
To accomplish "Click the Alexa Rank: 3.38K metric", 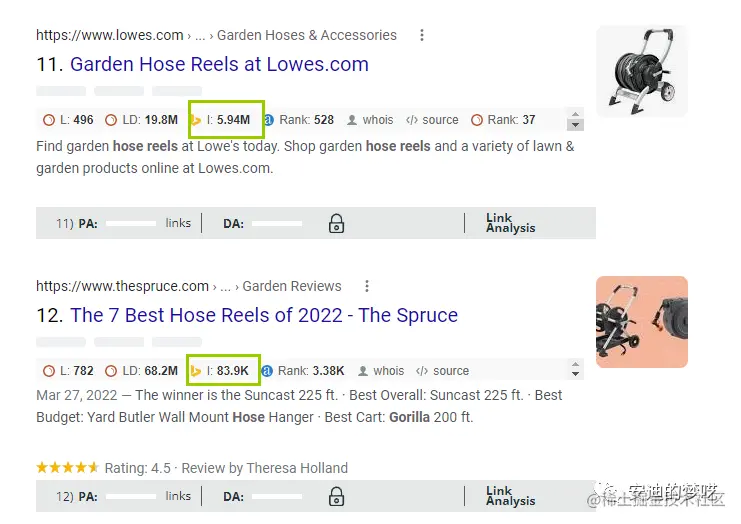I will [303, 371].
